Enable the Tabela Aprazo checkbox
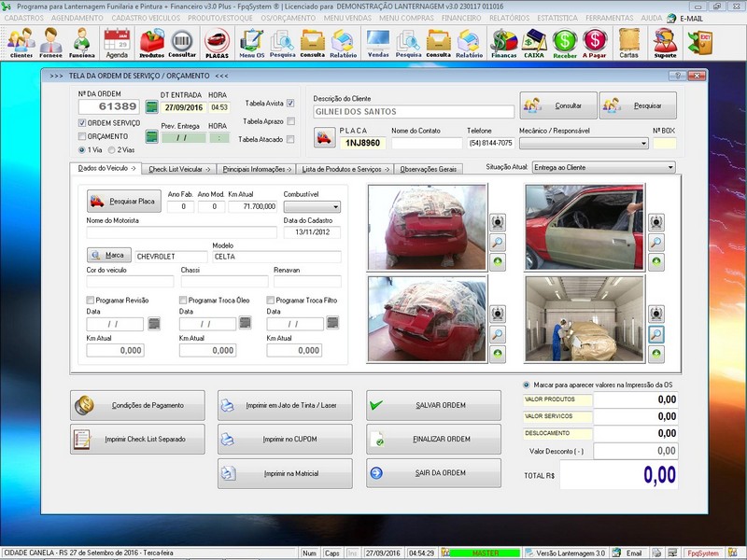747x560 pixels. coord(291,121)
